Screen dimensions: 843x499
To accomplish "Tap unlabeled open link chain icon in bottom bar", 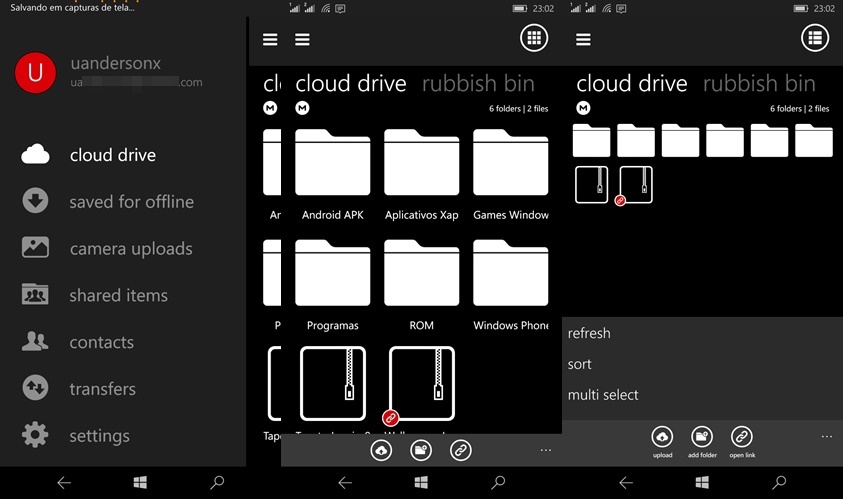I will click(x=461, y=450).
